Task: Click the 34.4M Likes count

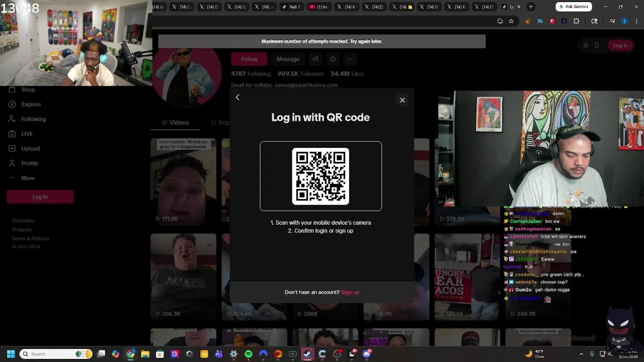Action: click(347, 73)
